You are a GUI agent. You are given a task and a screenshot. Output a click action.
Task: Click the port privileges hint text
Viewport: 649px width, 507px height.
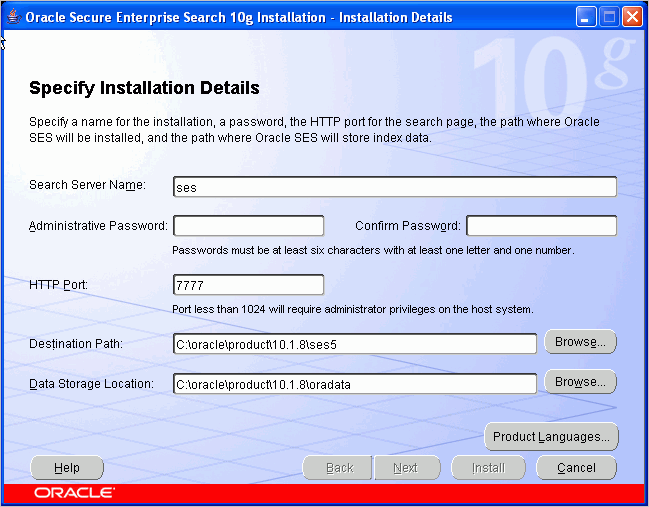[x=353, y=309]
